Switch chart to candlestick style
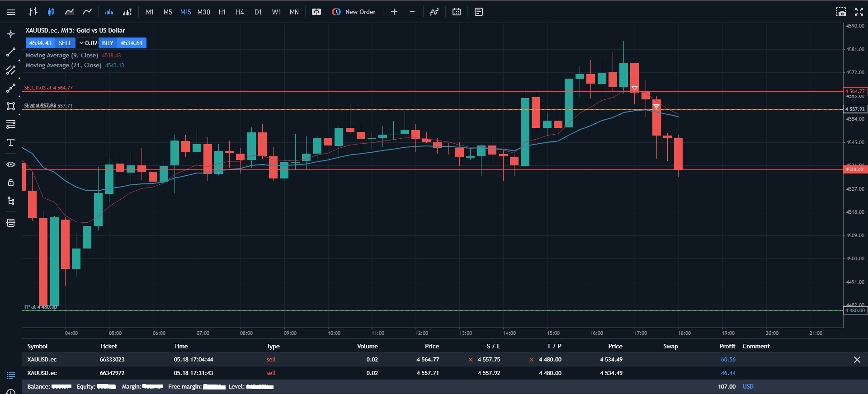Image resolution: width=868 pixels, height=394 pixels. (x=51, y=12)
